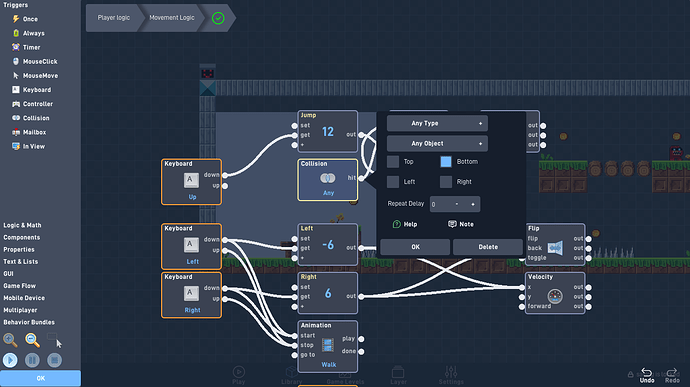690x387 pixels.
Task: Open the Any Object dropdown
Action: pyautogui.click(x=437, y=144)
